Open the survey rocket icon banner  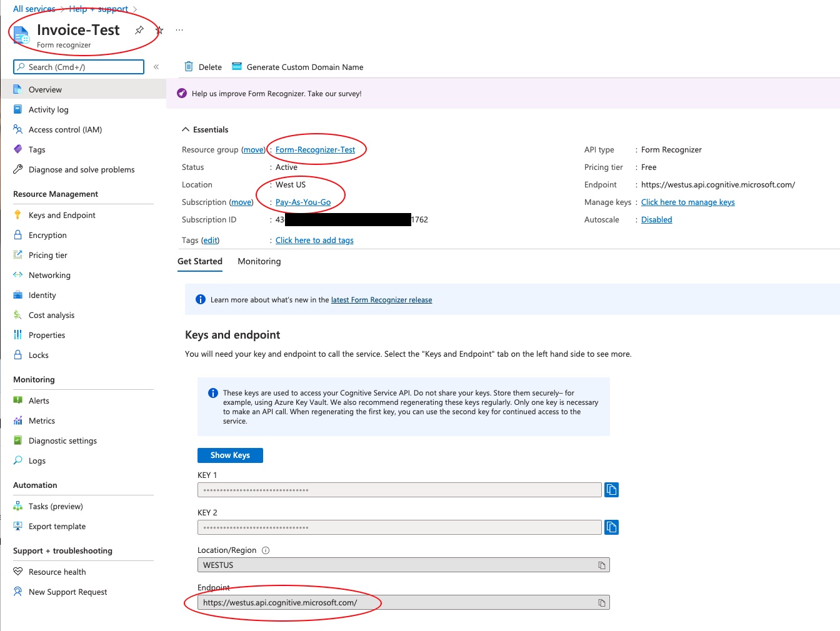click(x=182, y=94)
